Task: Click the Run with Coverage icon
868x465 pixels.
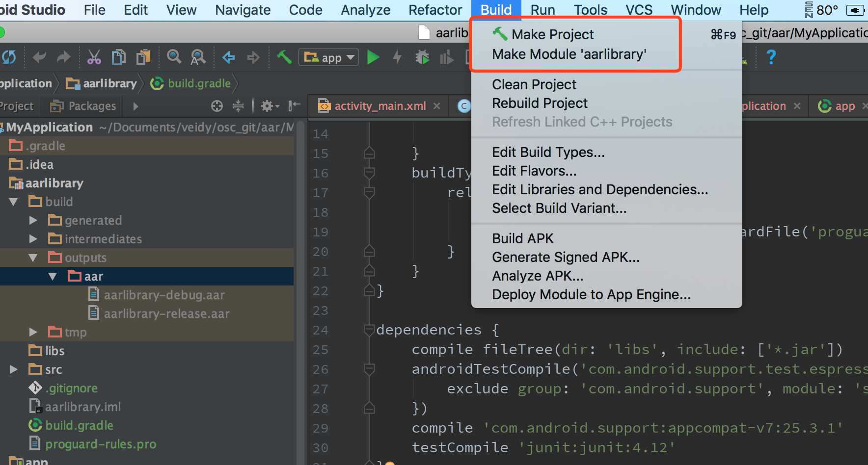Action: [446, 58]
